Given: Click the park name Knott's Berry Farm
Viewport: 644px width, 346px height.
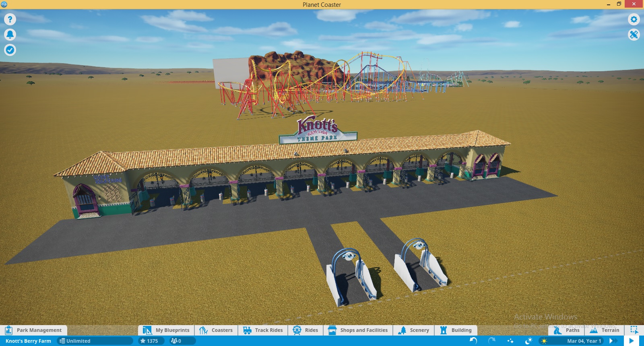Looking at the screenshot, I should tap(28, 341).
